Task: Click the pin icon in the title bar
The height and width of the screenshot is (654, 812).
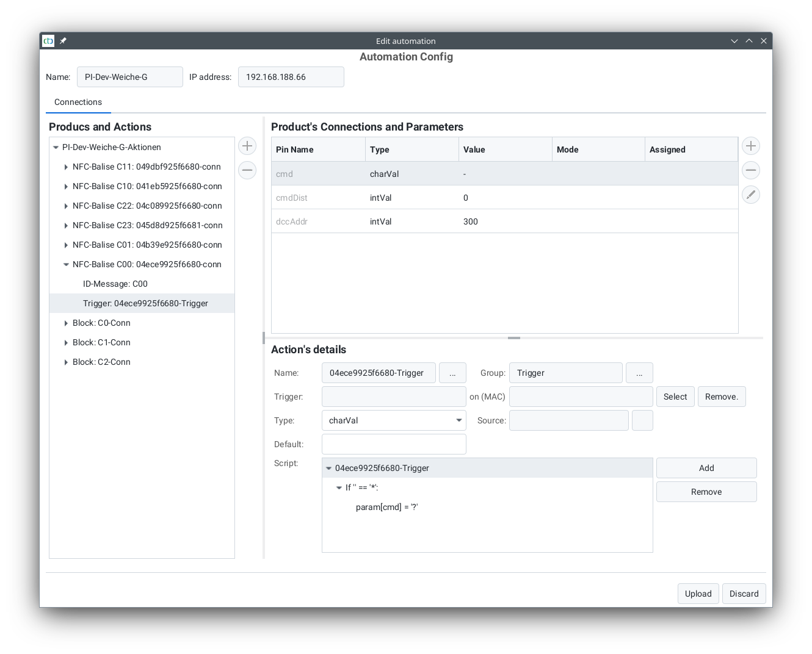Action: pos(63,41)
